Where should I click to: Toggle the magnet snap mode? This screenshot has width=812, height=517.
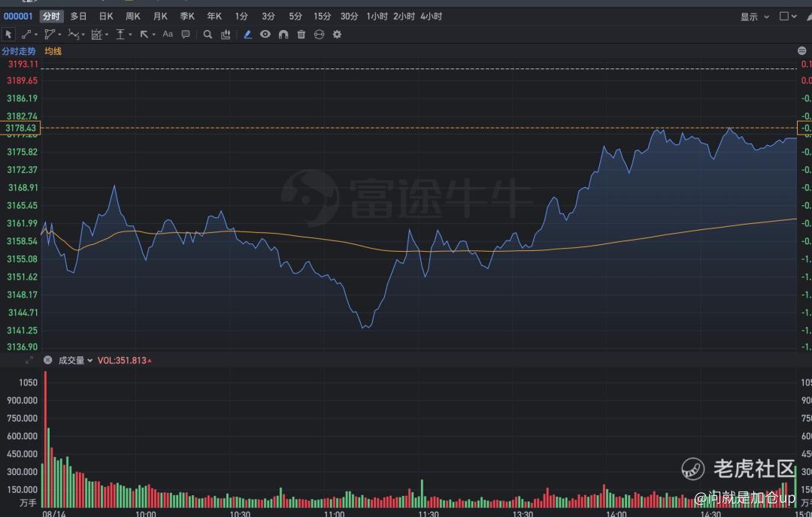pos(283,35)
